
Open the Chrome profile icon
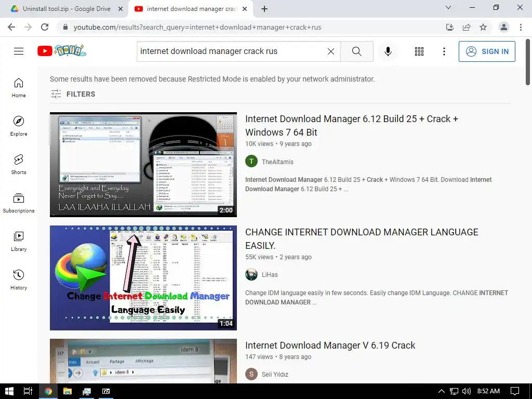[x=504, y=27]
